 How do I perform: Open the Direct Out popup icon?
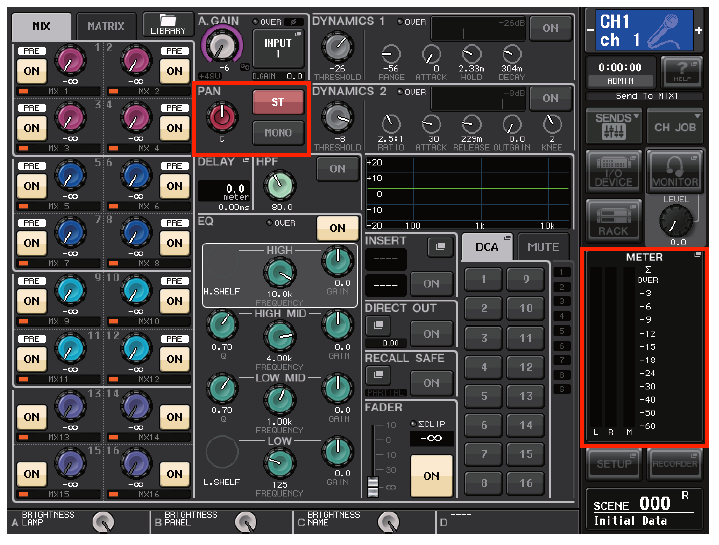click(378, 325)
